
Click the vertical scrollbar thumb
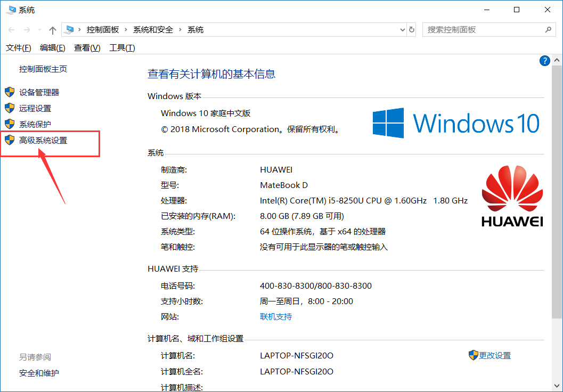pos(557,191)
